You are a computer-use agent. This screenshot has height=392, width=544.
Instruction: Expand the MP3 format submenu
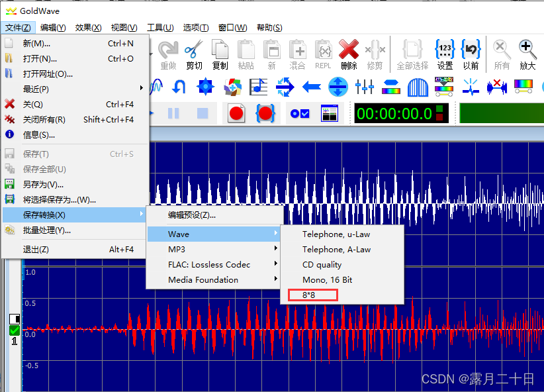pyautogui.click(x=214, y=249)
